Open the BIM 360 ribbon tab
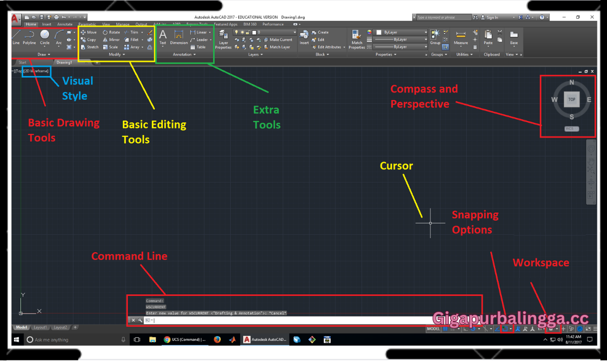 point(250,24)
